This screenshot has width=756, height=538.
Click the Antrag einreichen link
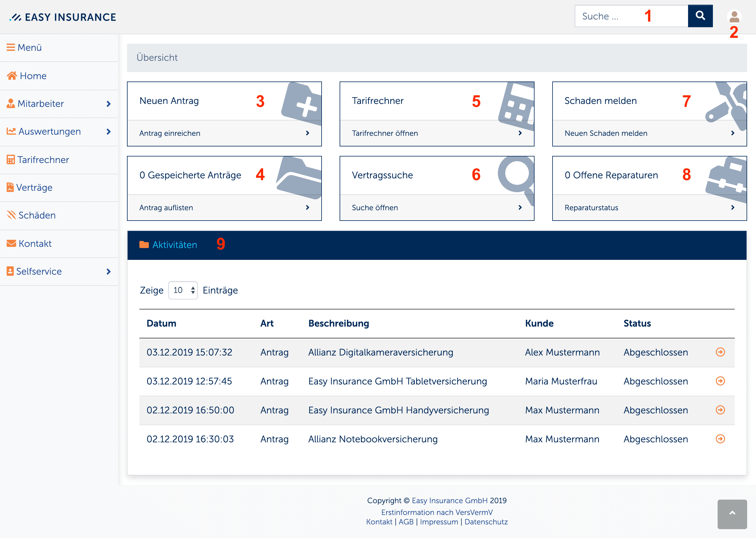pyautogui.click(x=169, y=133)
